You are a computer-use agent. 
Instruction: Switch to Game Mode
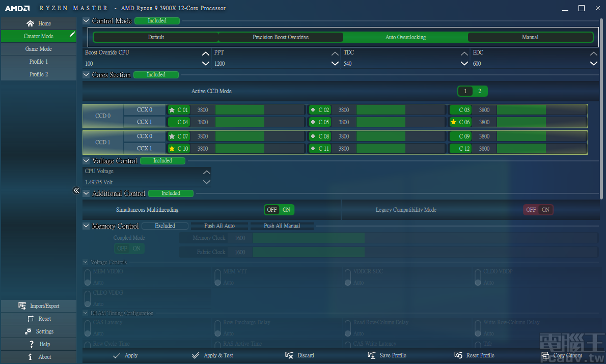pyautogui.click(x=38, y=48)
